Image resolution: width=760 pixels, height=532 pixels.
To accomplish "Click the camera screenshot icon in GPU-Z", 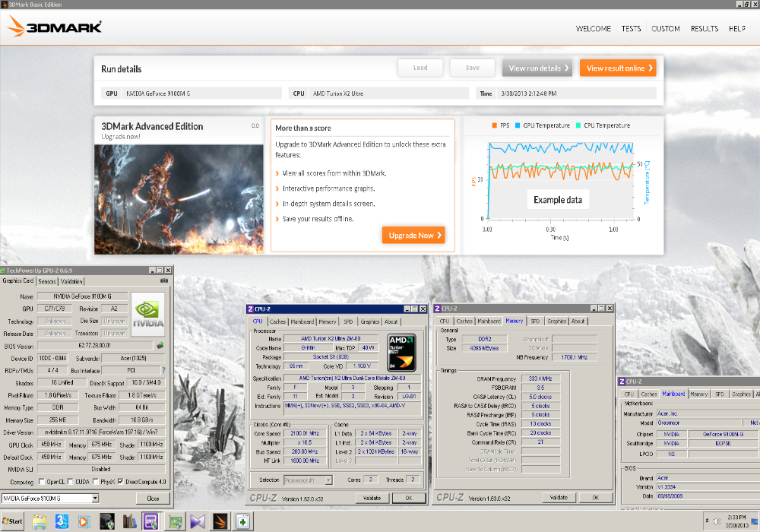I will click(x=164, y=280).
